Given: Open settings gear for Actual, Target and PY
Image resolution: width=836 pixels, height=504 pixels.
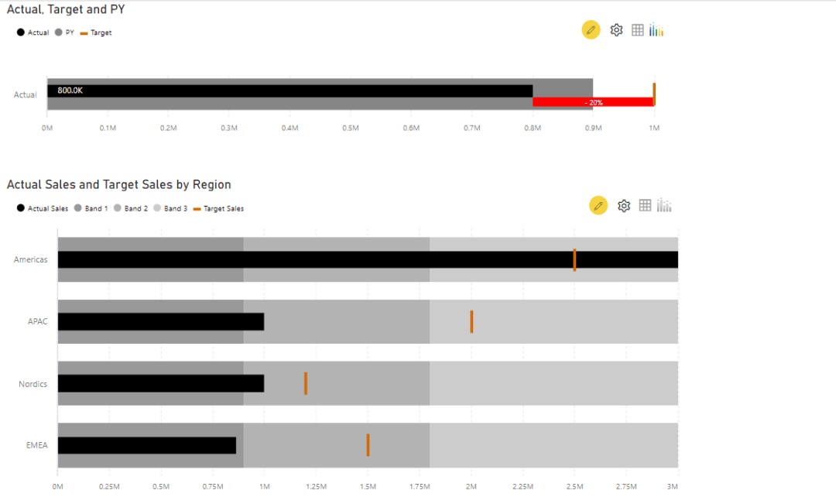Looking at the screenshot, I should click(x=616, y=29).
